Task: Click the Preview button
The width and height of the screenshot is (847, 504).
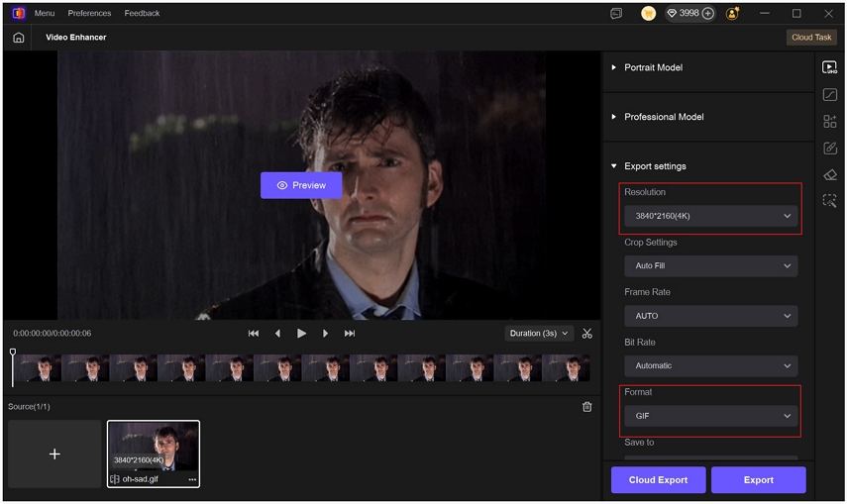Action: (x=301, y=185)
